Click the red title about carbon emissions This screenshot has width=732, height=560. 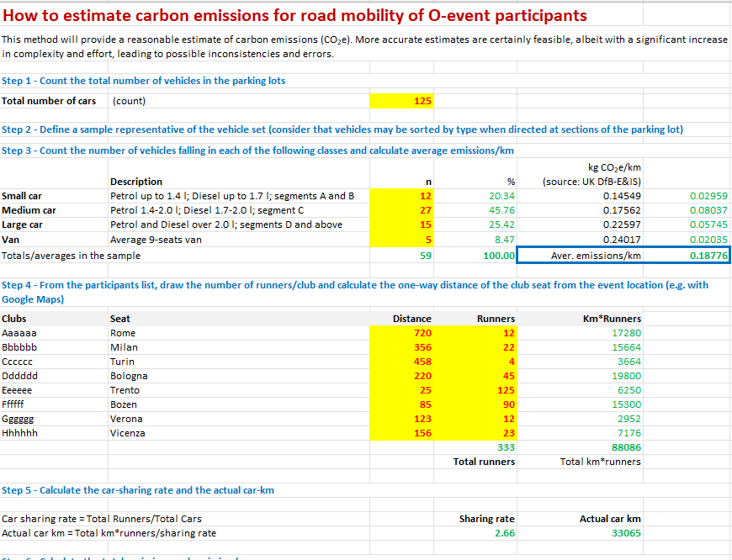[x=294, y=16]
